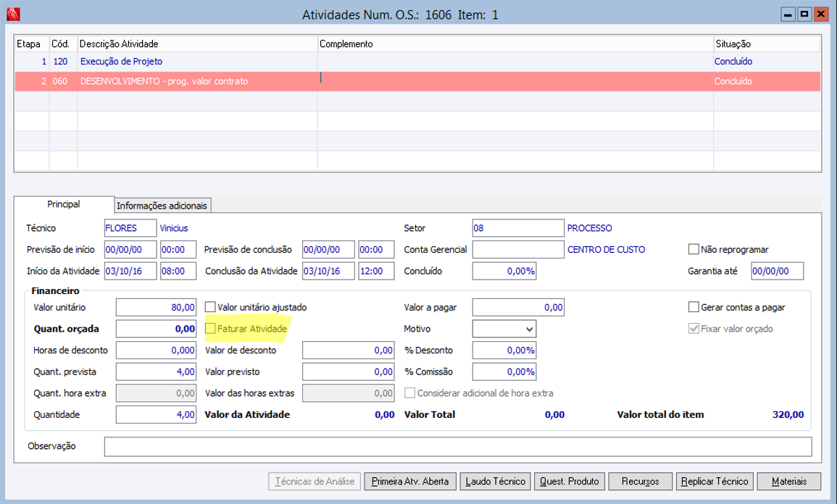Image resolution: width=837 pixels, height=504 pixels.
Task: Click the application logo icon in title bar
Action: (x=12, y=14)
